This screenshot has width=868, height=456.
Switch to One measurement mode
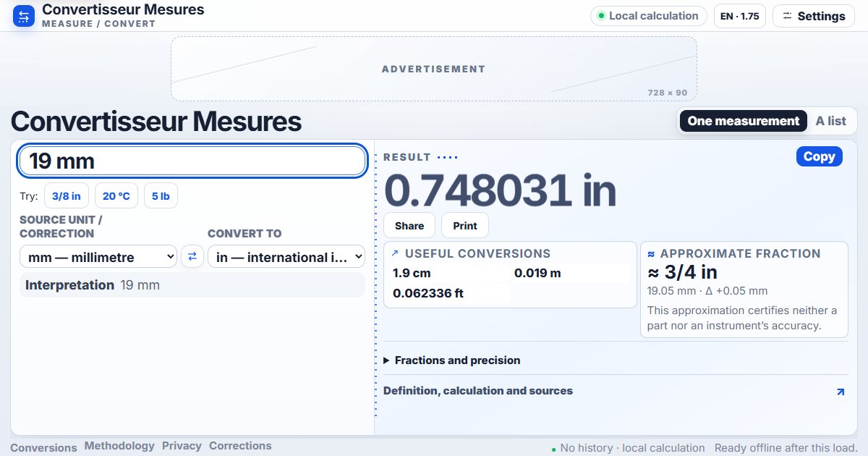tap(744, 121)
